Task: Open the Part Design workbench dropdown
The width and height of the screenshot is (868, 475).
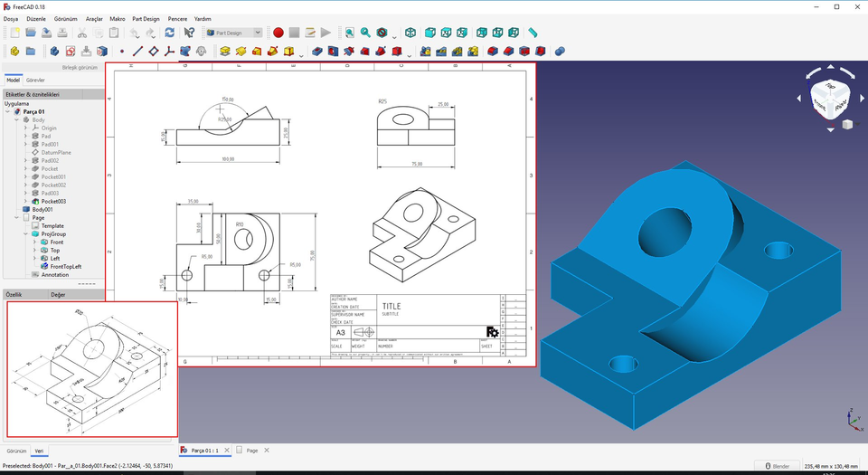Action: click(x=233, y=33)
